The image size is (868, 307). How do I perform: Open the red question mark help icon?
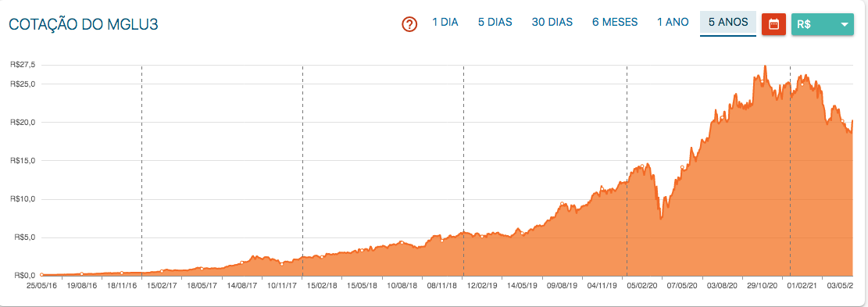409,23
